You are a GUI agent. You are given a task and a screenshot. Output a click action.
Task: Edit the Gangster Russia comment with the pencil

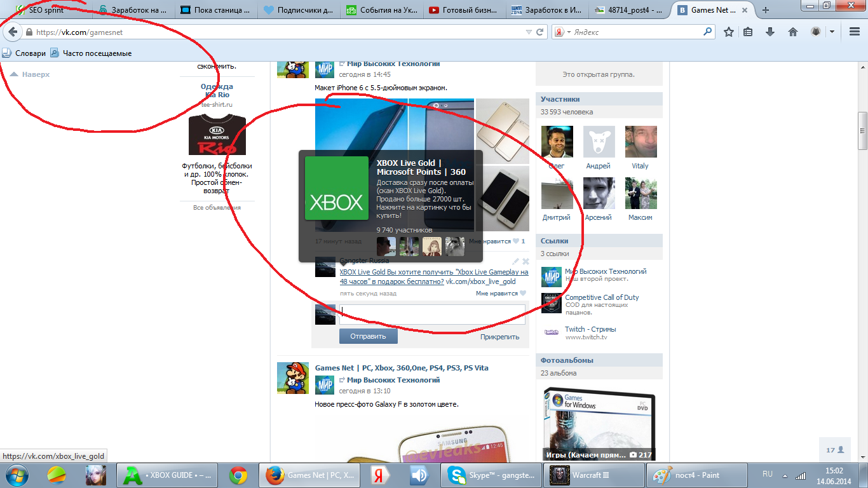pos(516,261)
